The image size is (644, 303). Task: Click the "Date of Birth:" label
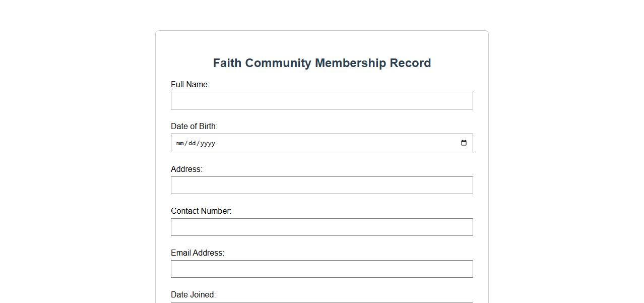194,127
